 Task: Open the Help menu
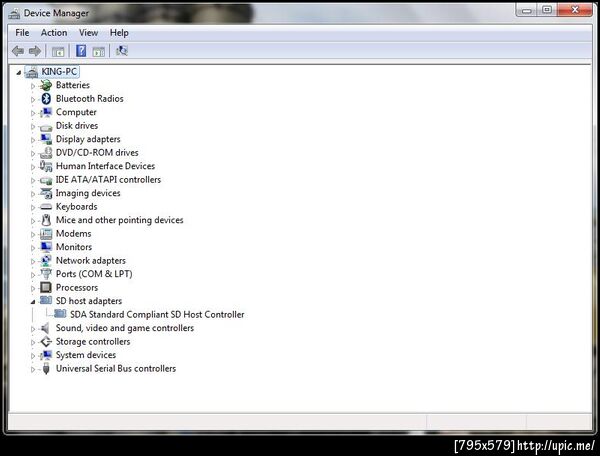(119, 33)
